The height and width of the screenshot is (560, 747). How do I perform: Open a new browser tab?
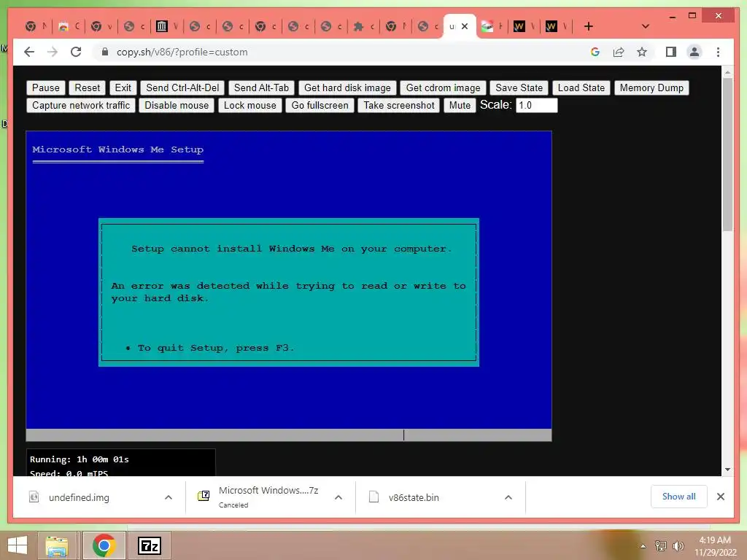[x=589, y=26]
